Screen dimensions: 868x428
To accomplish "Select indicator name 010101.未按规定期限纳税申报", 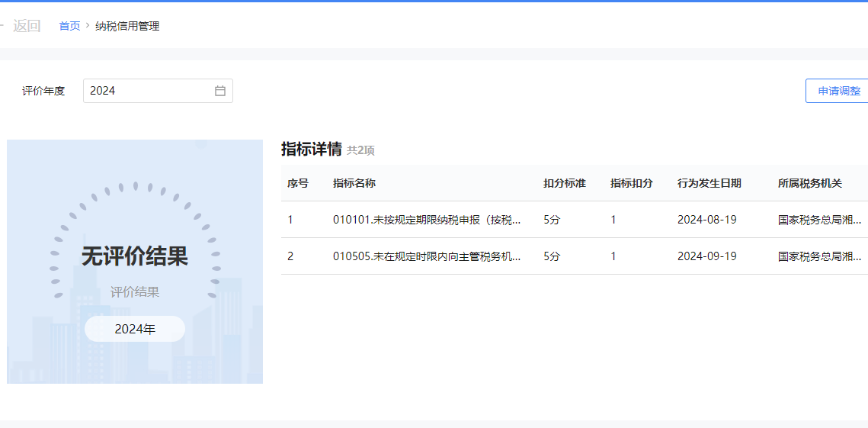I will tap(426, 220).
